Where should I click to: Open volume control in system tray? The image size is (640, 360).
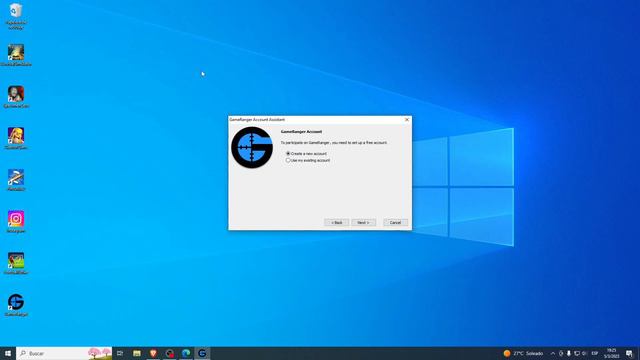[584, 353]
